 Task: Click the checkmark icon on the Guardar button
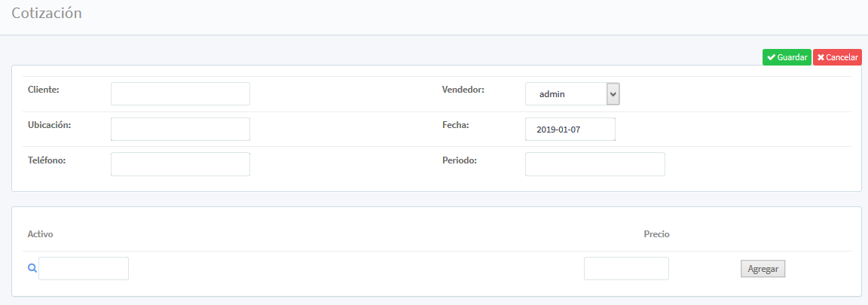pos(771,58)
